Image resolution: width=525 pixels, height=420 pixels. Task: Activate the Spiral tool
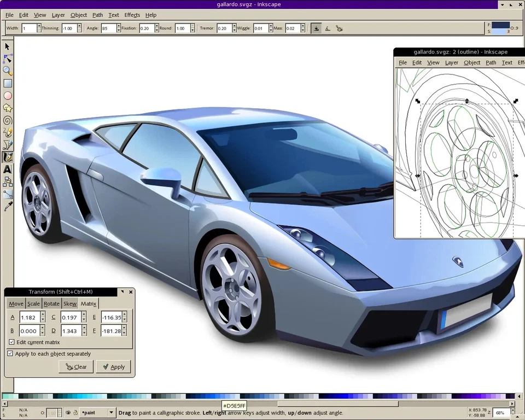point(8,120)
